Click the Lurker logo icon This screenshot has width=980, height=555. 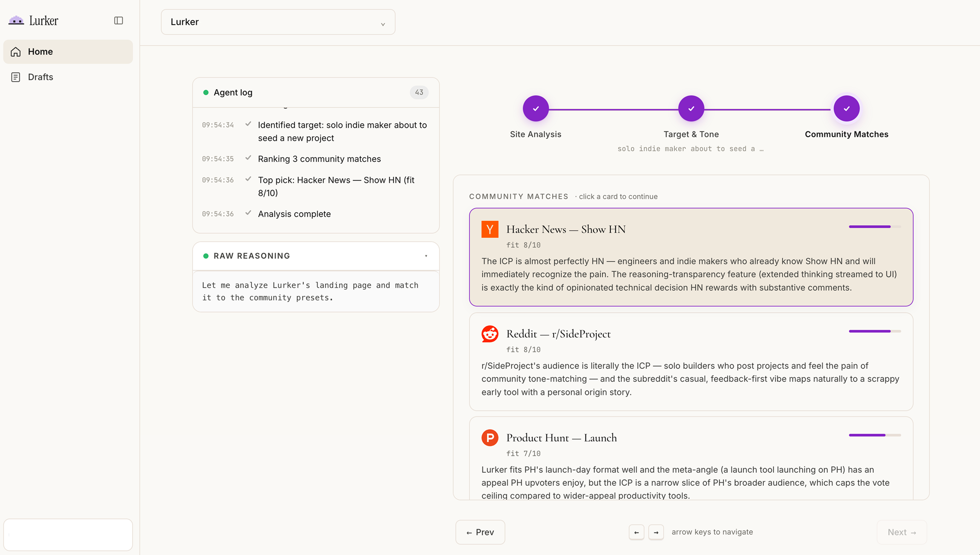pyautogui.click(x=16, y=20)
